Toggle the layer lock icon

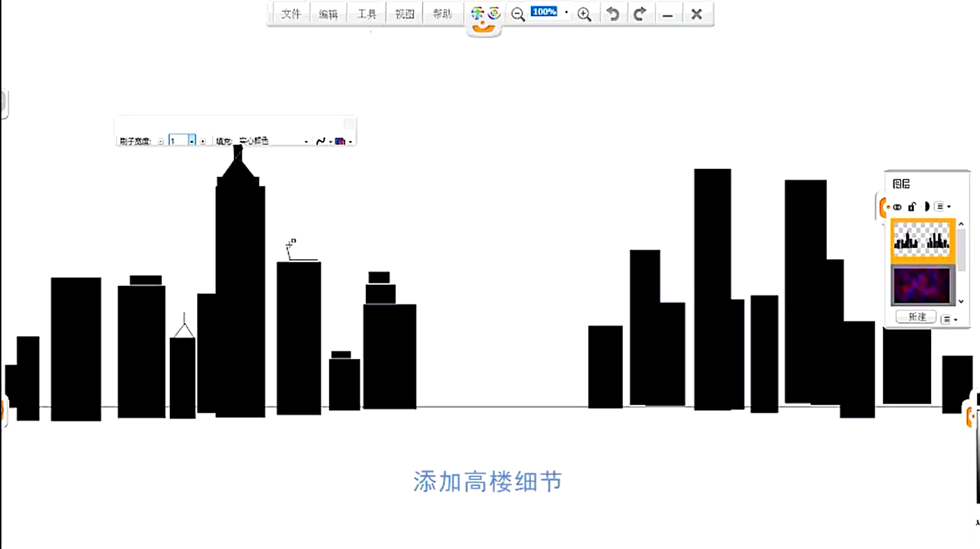pos(912,207)
